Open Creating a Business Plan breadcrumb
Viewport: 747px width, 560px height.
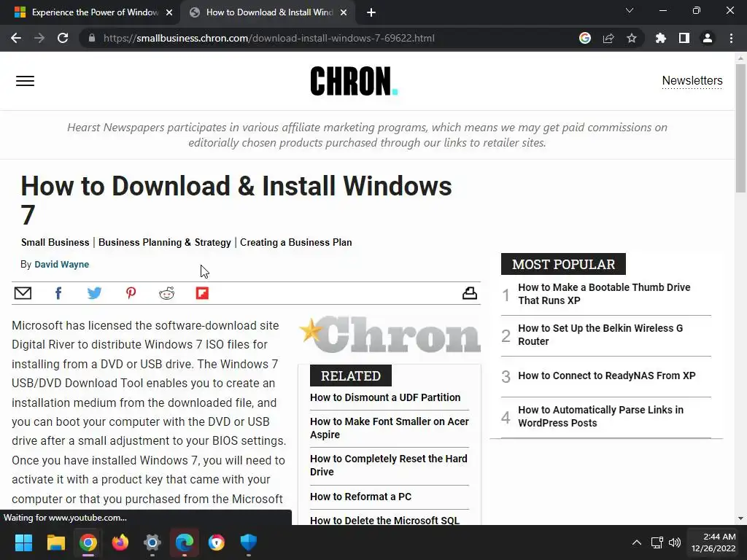296,242
